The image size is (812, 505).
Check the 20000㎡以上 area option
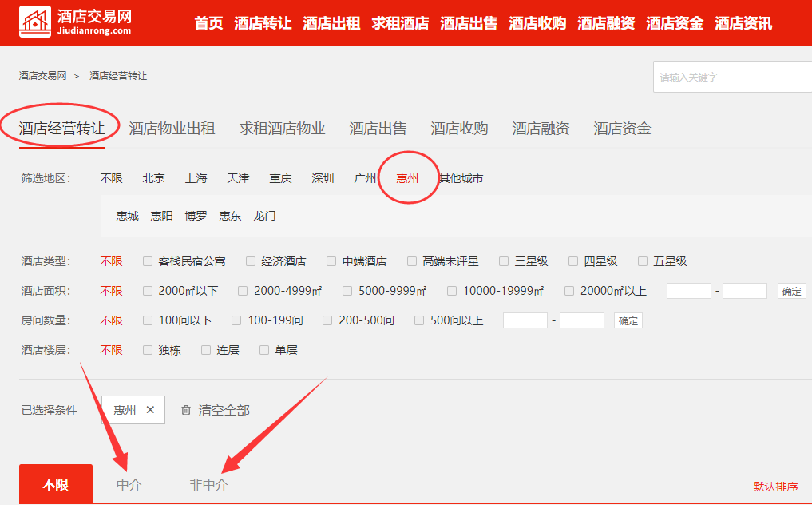click(569, 291)
